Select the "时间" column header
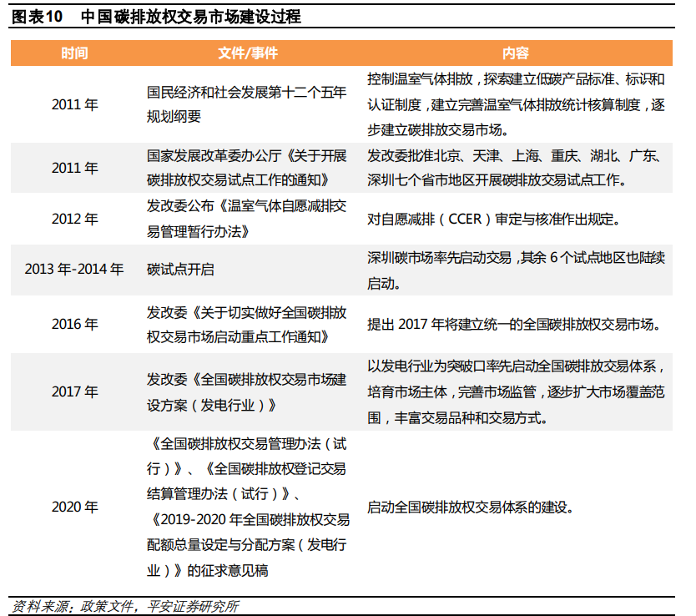The height and width of the screenshot is (616, 696). [x=74, y=53]
